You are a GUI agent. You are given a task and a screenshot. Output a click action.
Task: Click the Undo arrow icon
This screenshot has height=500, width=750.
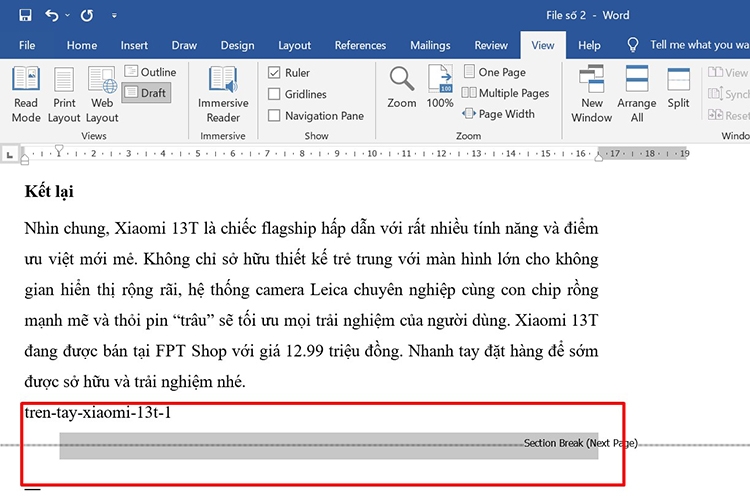(x=52, y=15)
